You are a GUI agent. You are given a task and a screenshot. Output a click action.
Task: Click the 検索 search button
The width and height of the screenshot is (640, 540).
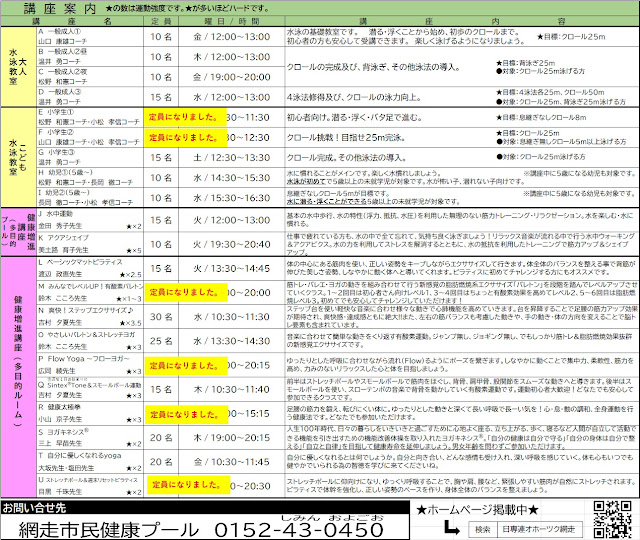pos(482,529)
